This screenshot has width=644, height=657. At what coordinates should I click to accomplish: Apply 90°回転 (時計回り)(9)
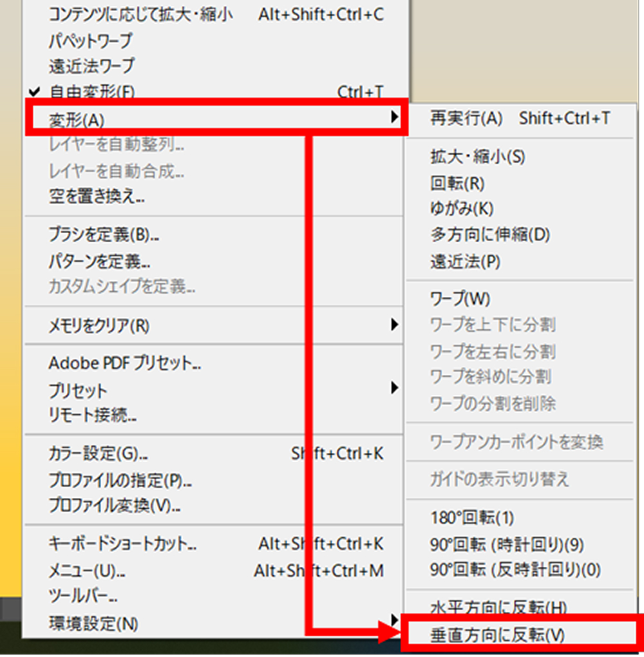[x=507, y=544]
